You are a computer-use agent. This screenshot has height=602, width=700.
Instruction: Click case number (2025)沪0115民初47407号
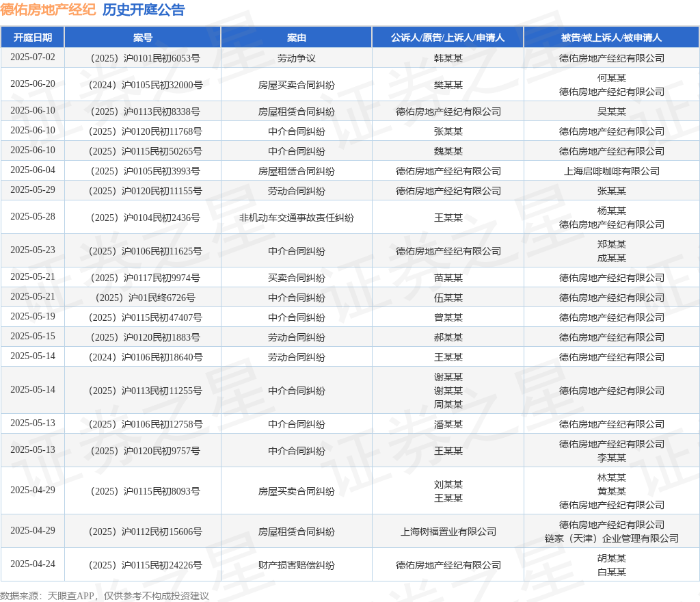(145, 318)
